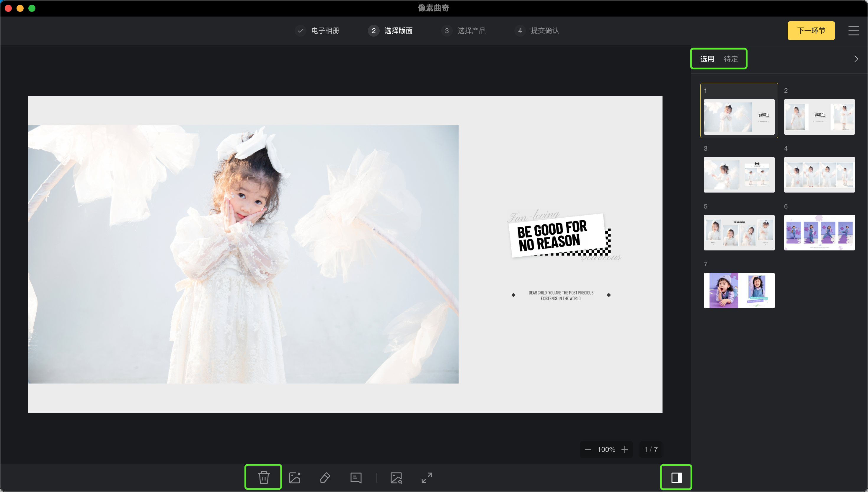Open the hamburger menu at top right
The image size is (868, 492).
(x=854, y=31)
